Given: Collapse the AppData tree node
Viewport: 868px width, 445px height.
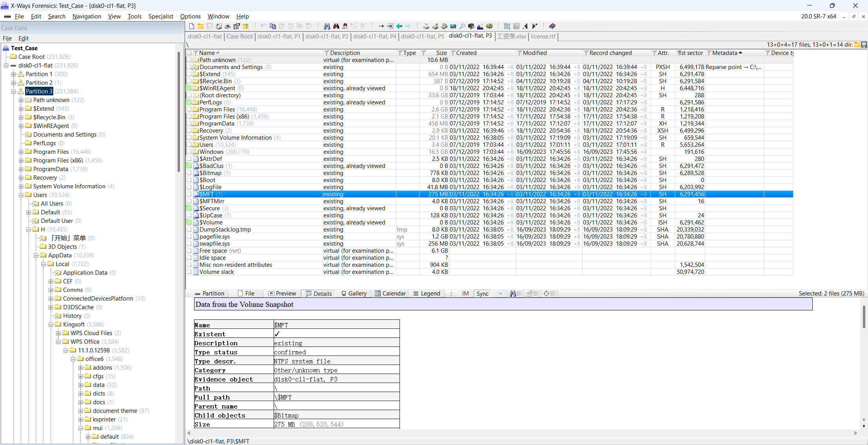Looking at the screenshot, I should point(36,255).
